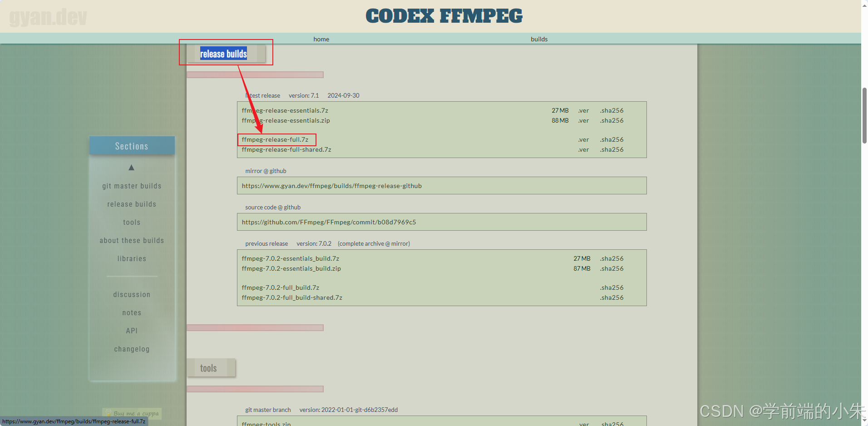Download ffmpeg-7.0.2-essentials_build.7z
Image resolution: width=868 pixels, height=426 pixels.
pyautogui.click(x=290, y=258)
